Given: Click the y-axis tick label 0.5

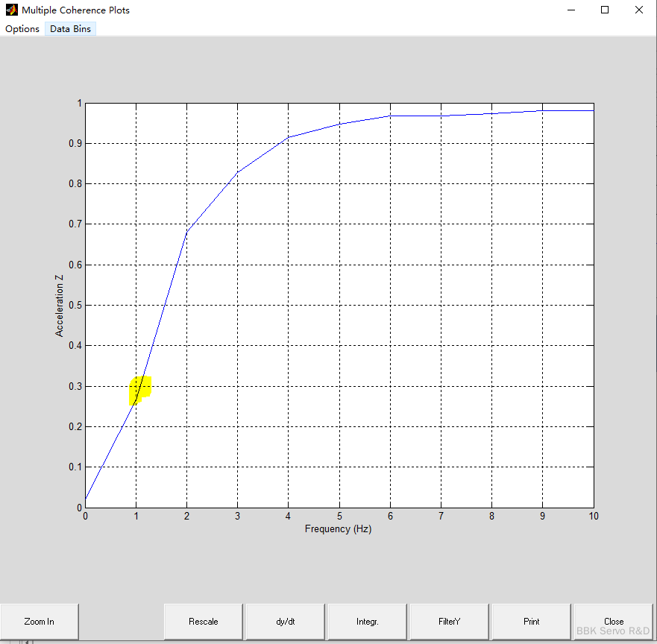Looking at the screenshot, I should (72, 305).
